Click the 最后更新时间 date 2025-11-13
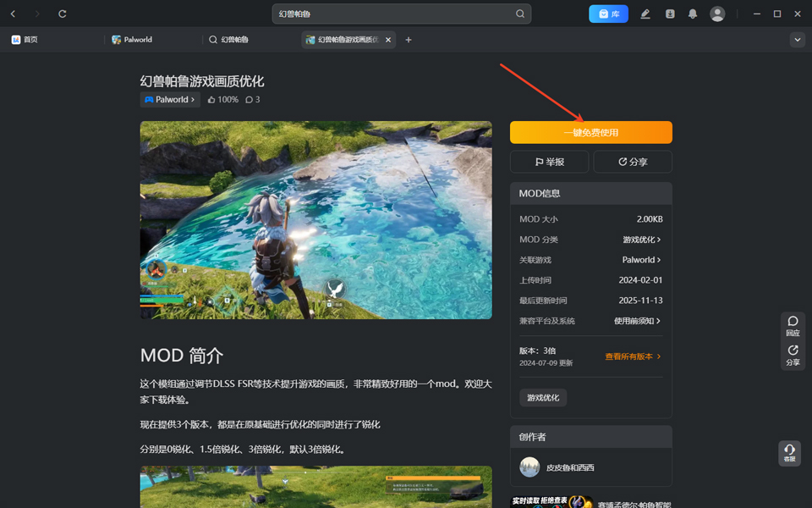 coord(640,300)
